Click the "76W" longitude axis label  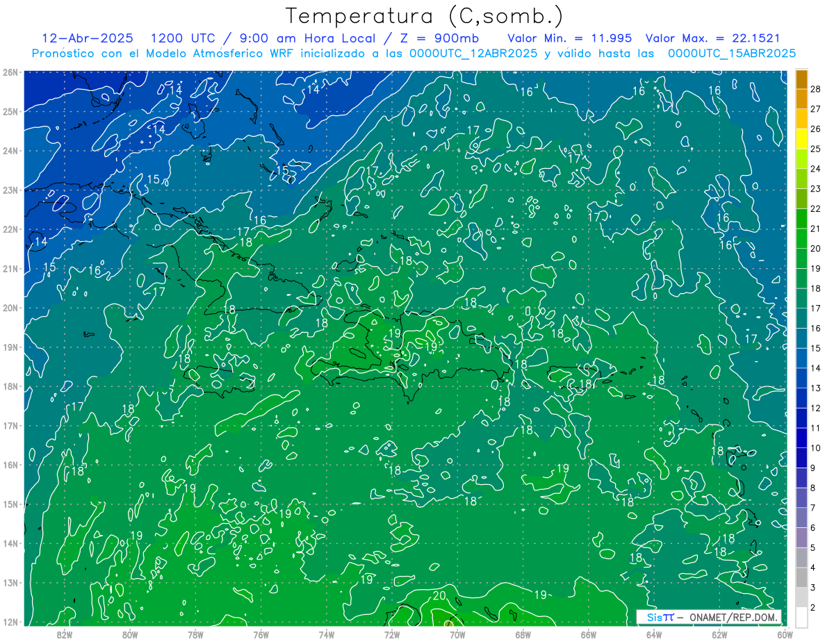click(x=261, y=634)
